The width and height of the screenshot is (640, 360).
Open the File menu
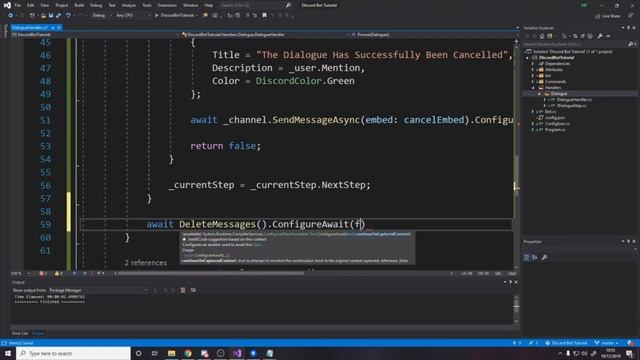18,5
